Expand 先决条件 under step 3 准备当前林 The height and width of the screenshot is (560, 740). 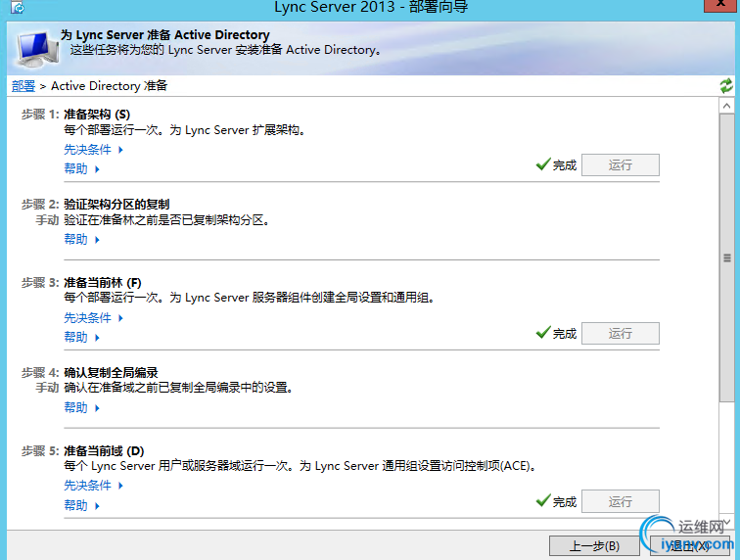93,318
